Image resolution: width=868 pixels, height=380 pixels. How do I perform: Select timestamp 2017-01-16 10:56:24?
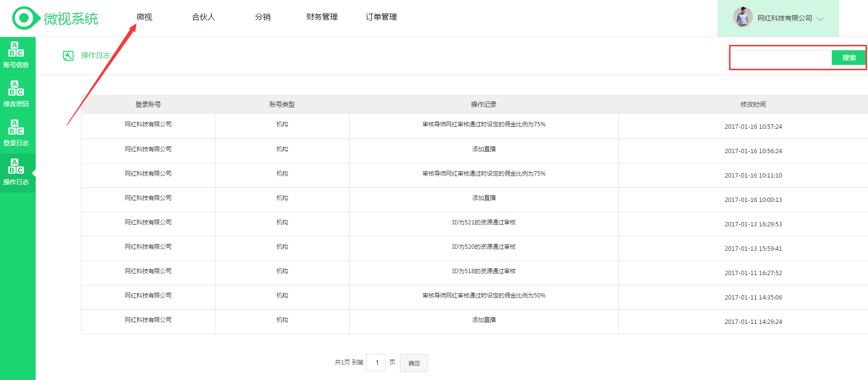(x=753, y=151)
